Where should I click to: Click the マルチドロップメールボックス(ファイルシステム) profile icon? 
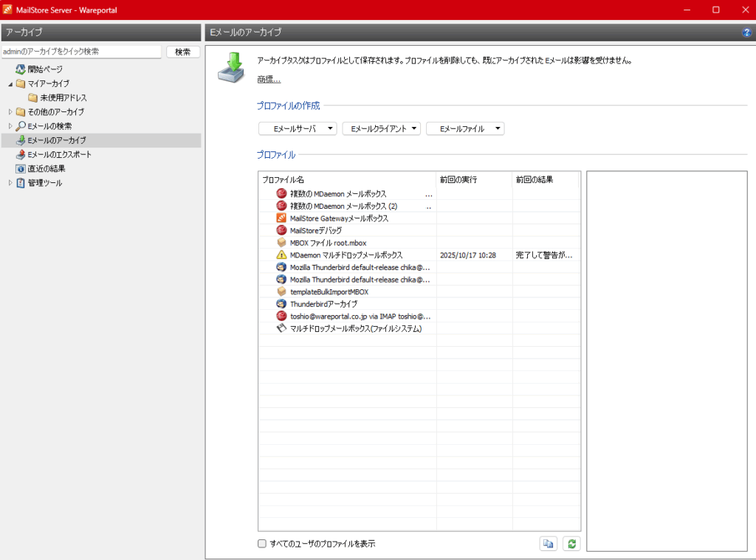coord(281,328)
